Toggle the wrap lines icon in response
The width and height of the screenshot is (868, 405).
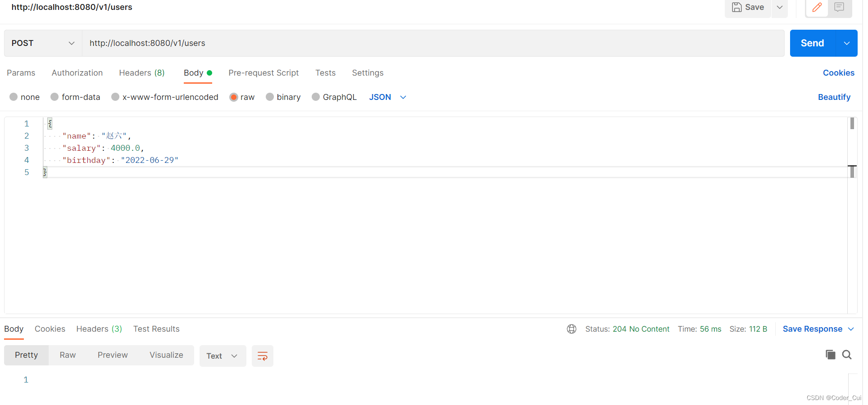point(263,356)
